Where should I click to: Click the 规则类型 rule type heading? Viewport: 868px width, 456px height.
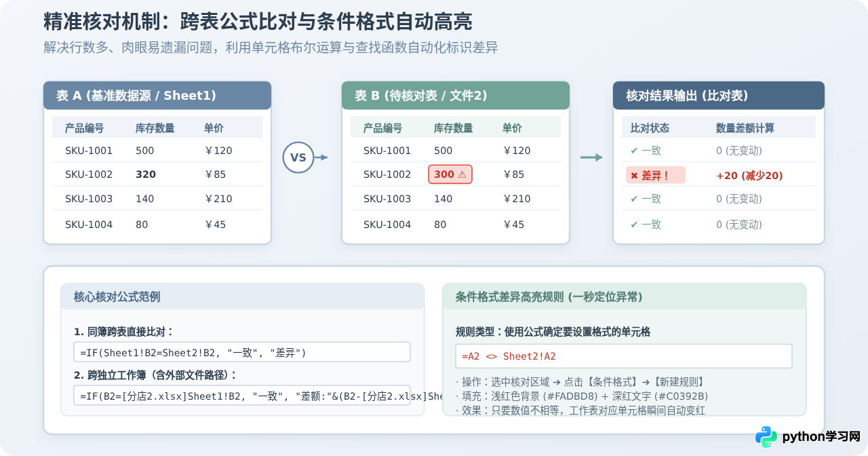tap(553, 332)
